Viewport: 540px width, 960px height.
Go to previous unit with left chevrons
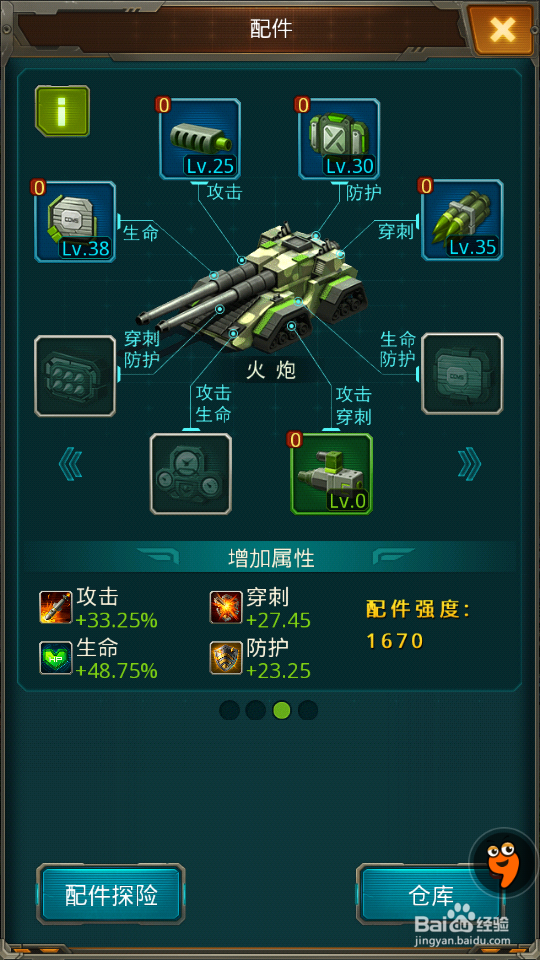click(x=70, y=465)
